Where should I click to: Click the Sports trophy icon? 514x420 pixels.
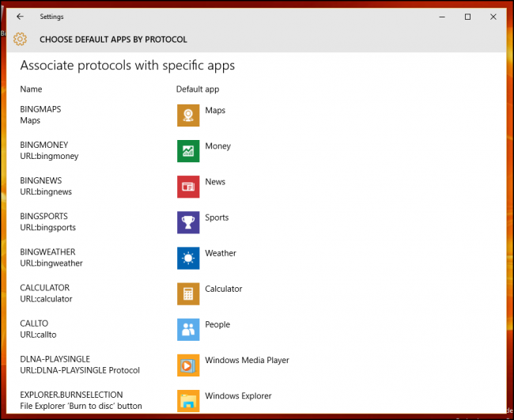pos(188,222)
